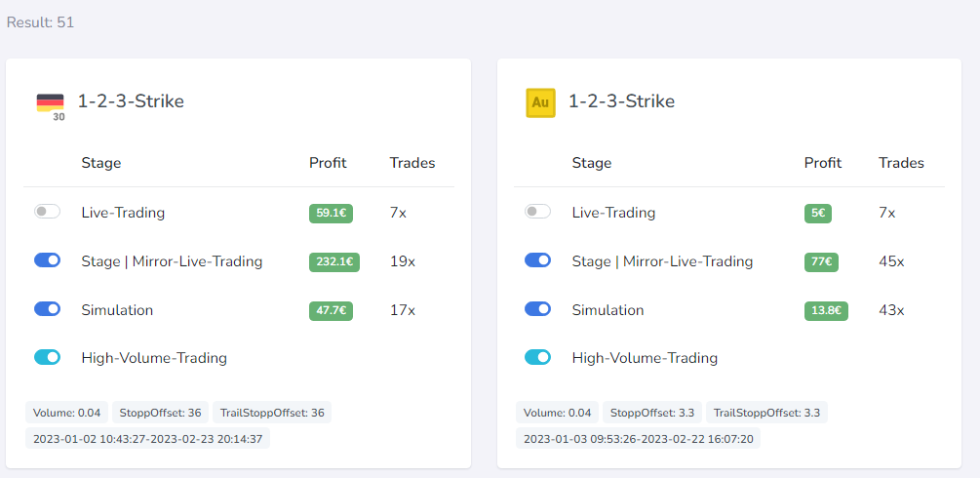The image size is (980, 478).
Task: Click the Volume: 0.04 tag in German flag card
Action: point(67,413)
